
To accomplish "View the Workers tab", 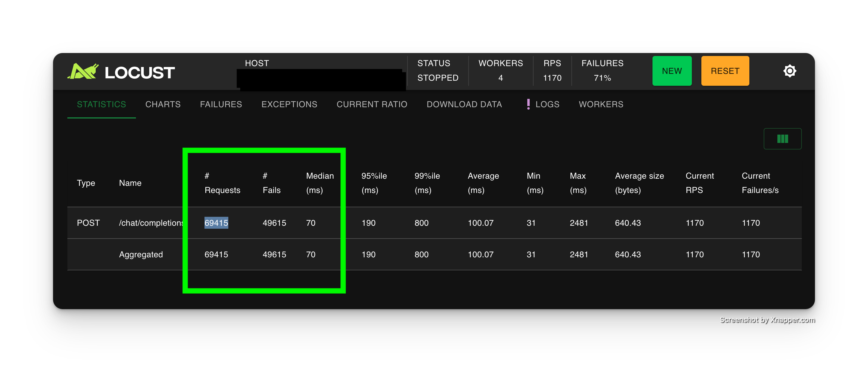I will [x=601, y=104].
